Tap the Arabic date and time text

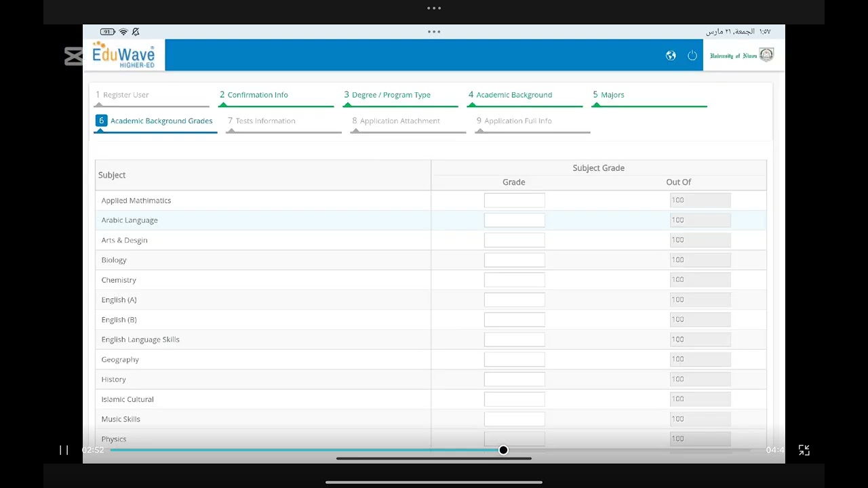tap(738, 32)
